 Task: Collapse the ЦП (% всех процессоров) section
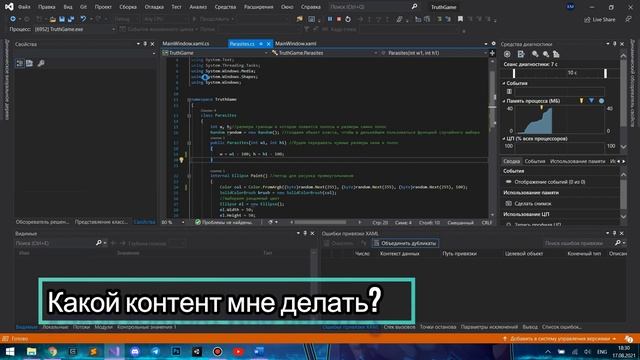point(504,139)
